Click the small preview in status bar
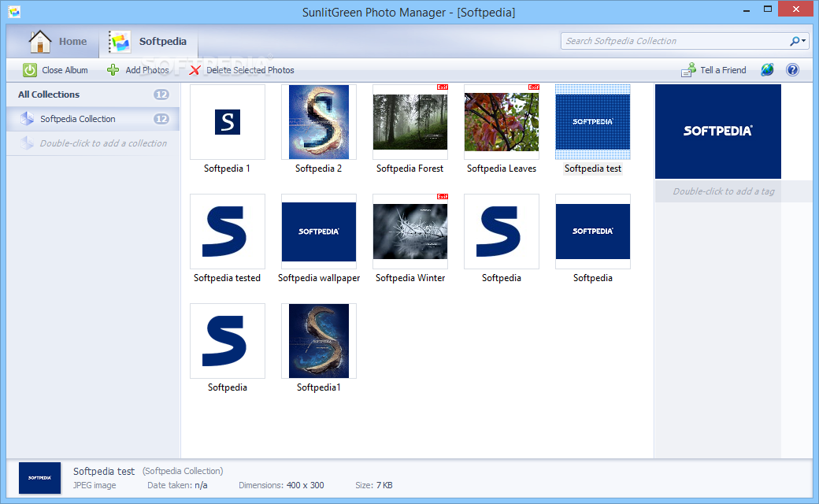The height and width of the screenshot is (504, 819). click(39, 478)
